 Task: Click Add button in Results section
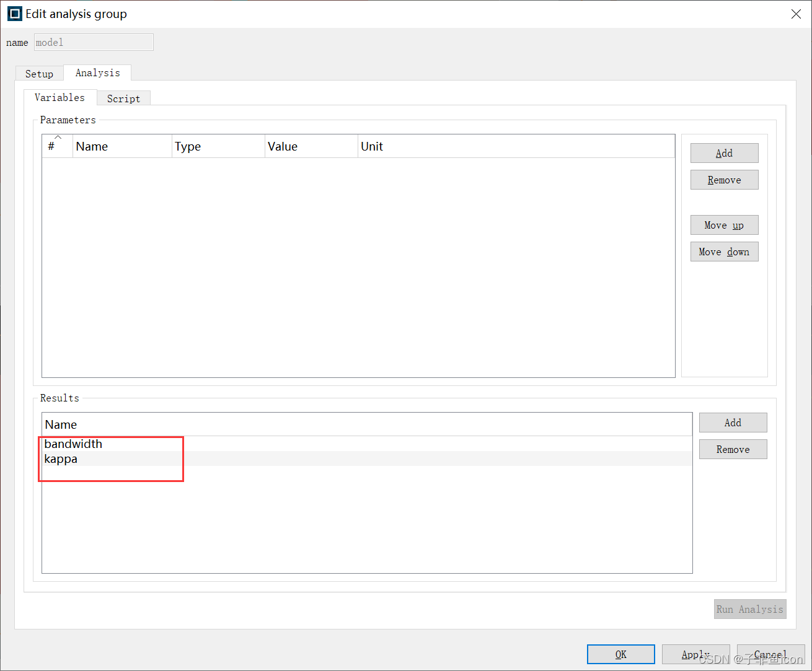tap(733, 423)
